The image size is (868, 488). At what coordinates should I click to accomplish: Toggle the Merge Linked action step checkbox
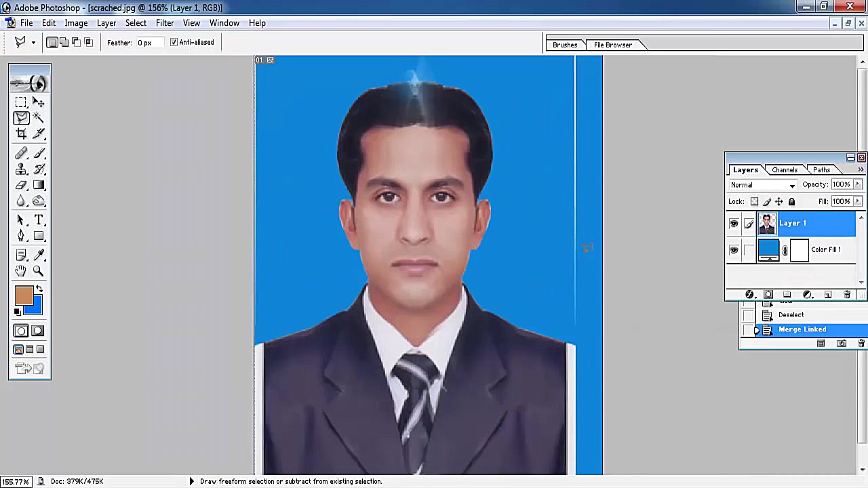(x=748, y=330)
